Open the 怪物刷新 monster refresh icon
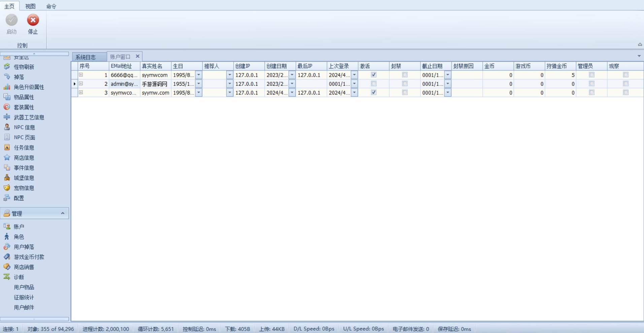The width and height of the screenshot is (644, 333). (7, 67)
